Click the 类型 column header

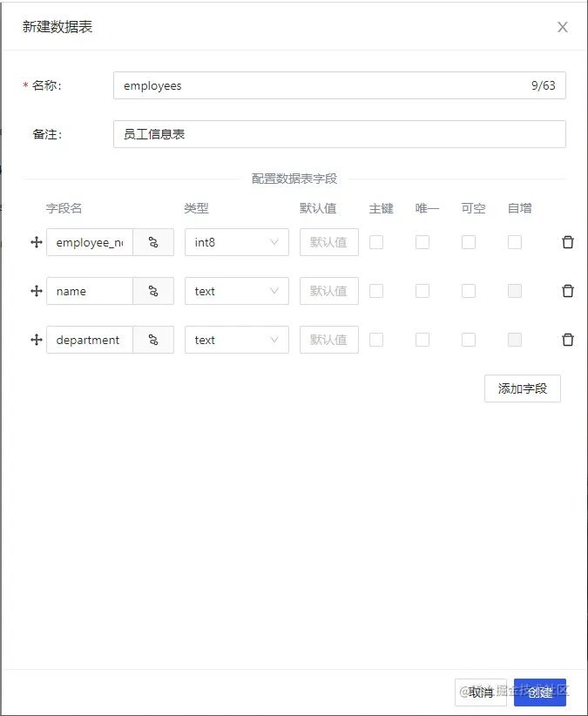pos(196,209)
